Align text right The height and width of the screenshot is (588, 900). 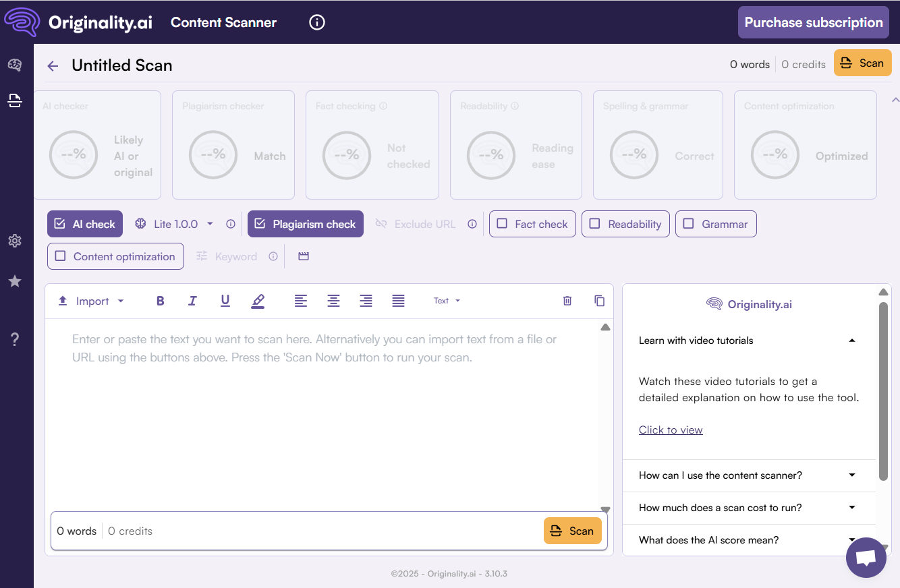click(x=366, y=301)
